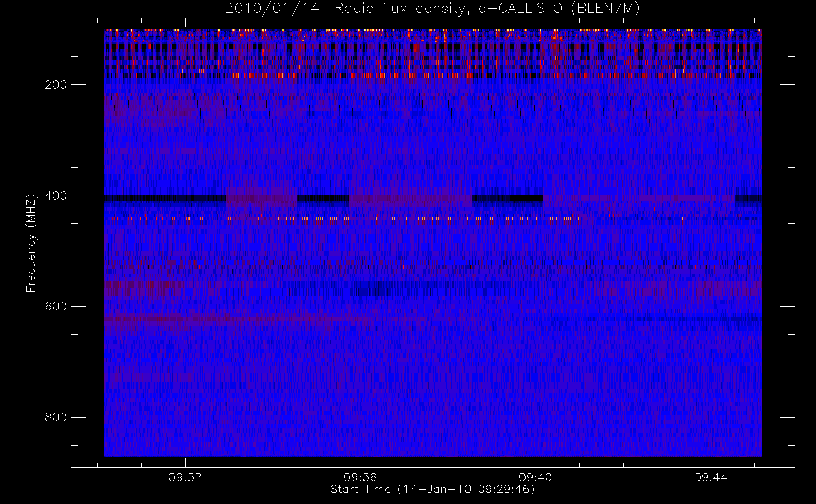Click the 200 MHz frequency axis label
Image resolution: width=816 pixels, height=504 pixels.
click(x=55, y=85)
